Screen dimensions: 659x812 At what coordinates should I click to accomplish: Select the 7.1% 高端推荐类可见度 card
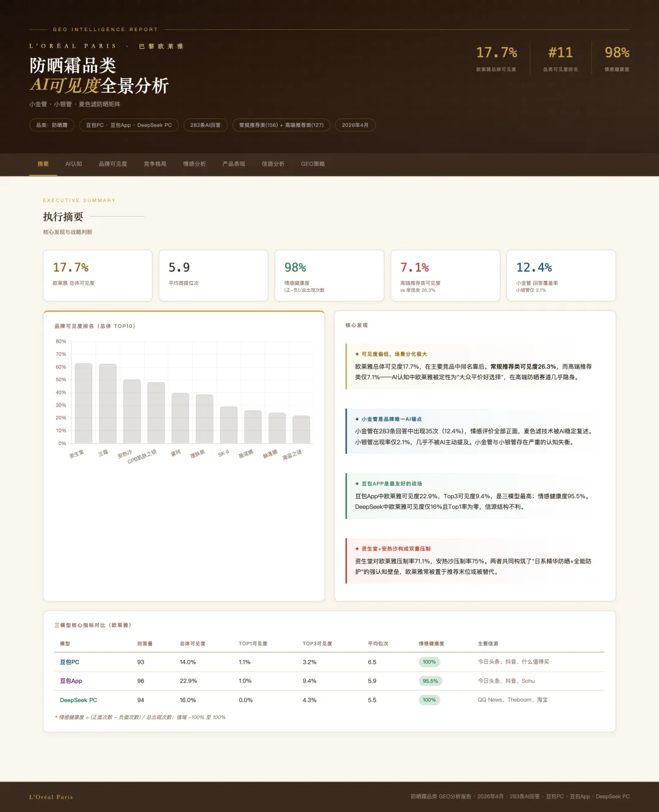click(445, 275)
